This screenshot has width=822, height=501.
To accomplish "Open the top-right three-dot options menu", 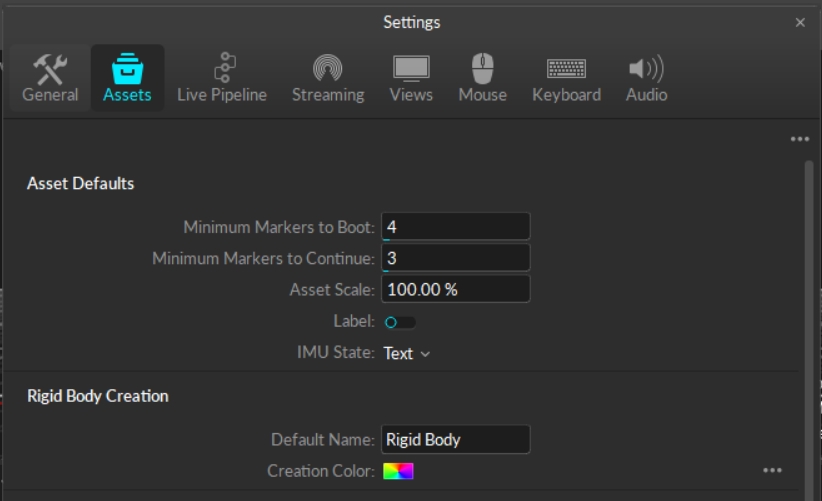I will [x=799, y=140].
